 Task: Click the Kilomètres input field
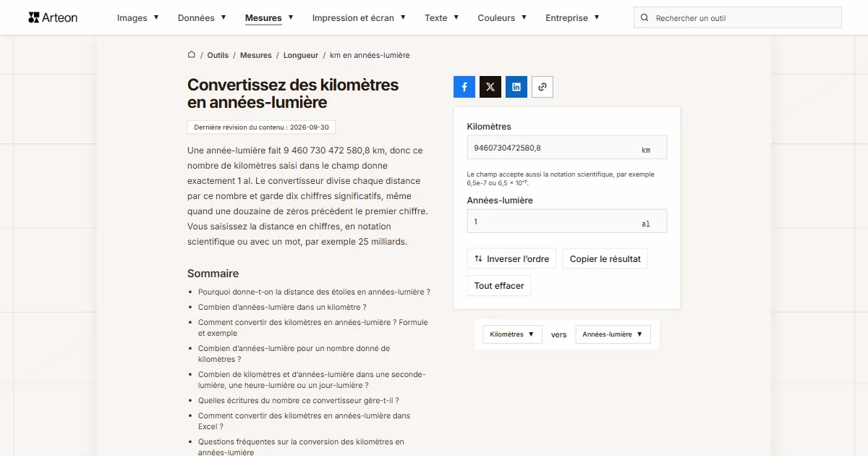[567, 148]
